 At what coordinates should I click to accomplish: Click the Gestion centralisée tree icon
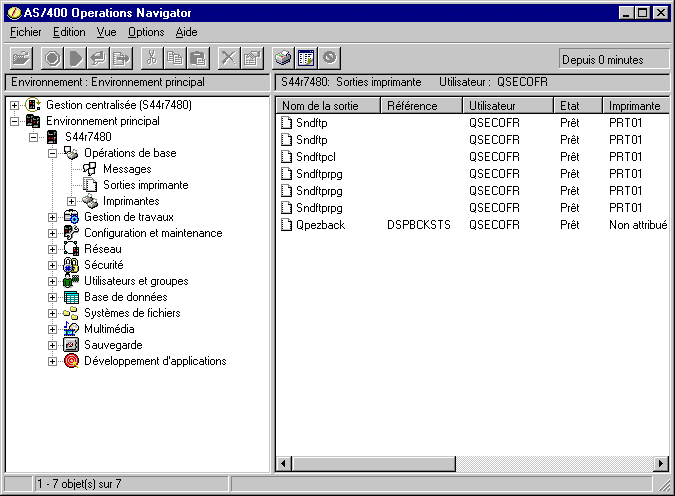[33, 105]
